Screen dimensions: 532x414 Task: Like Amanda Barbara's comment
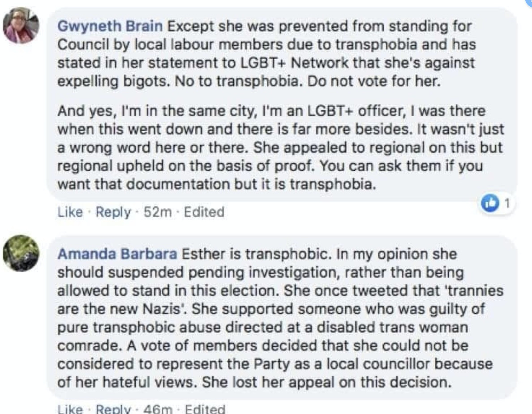point(70,409)
